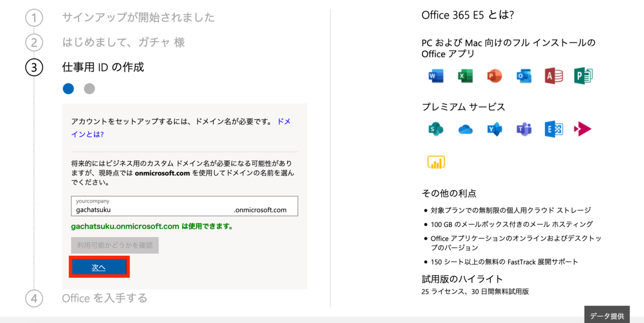Click step 1 circle number
This screenshot has height=323, width=644.
pyautogui.click(x=34, y=18)
